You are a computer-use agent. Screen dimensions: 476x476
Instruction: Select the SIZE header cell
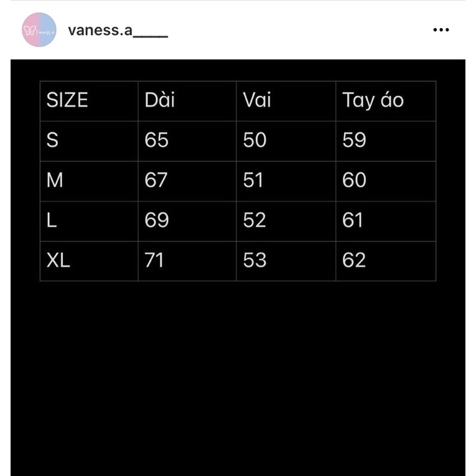[89, 101]
